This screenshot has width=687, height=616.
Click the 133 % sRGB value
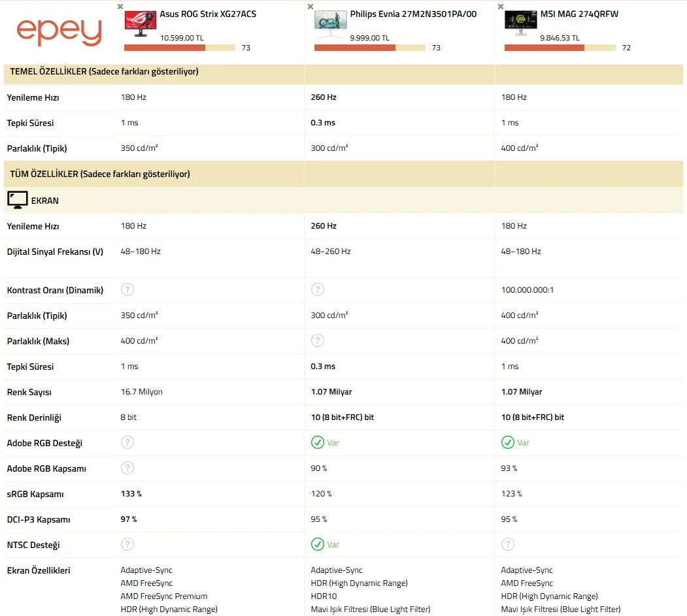click(131, 494)
